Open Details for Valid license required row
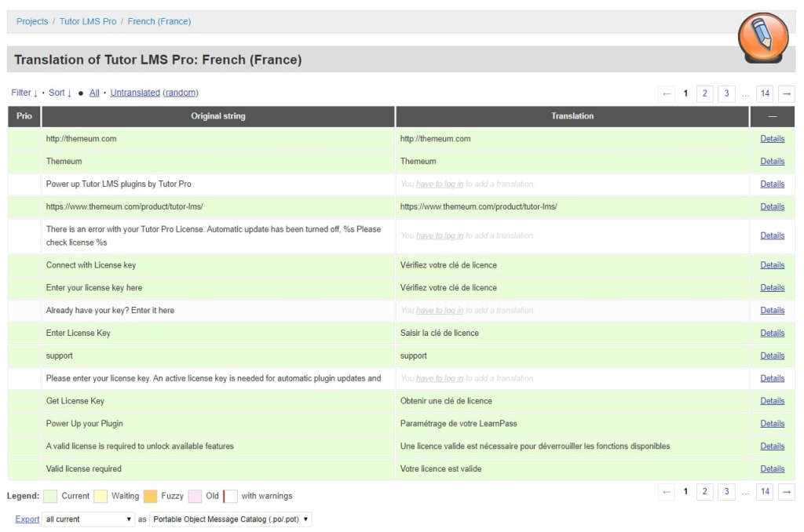 773,469
